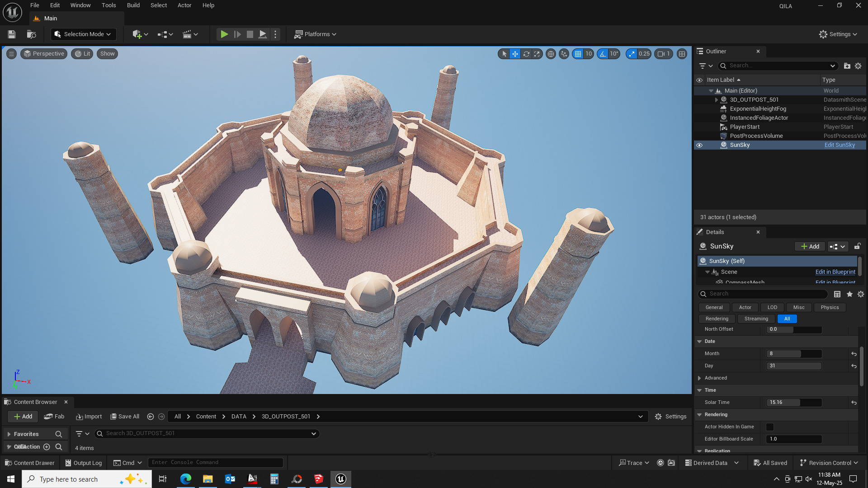Open the Actor menu

[x=184, y=5]
